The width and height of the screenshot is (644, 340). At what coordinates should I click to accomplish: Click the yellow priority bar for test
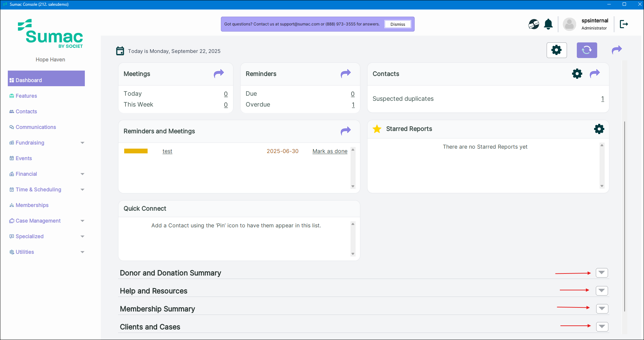pyautogui.click(x=136, y=151)
